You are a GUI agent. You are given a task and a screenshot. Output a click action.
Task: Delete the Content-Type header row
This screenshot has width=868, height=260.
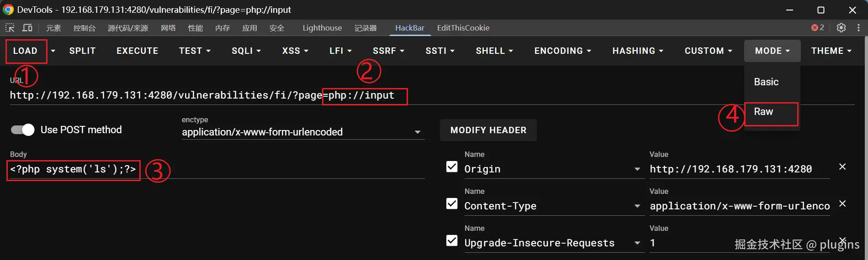pos(842,204)
